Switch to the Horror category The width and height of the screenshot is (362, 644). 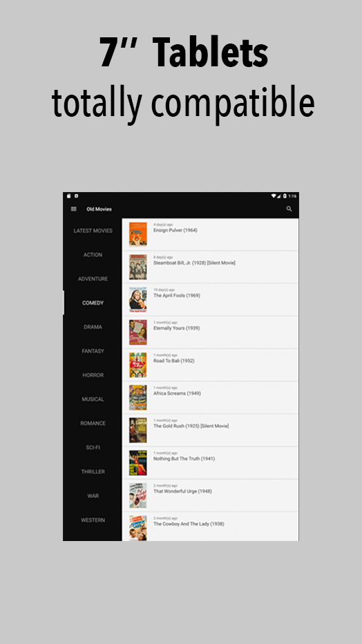[93, 375]
